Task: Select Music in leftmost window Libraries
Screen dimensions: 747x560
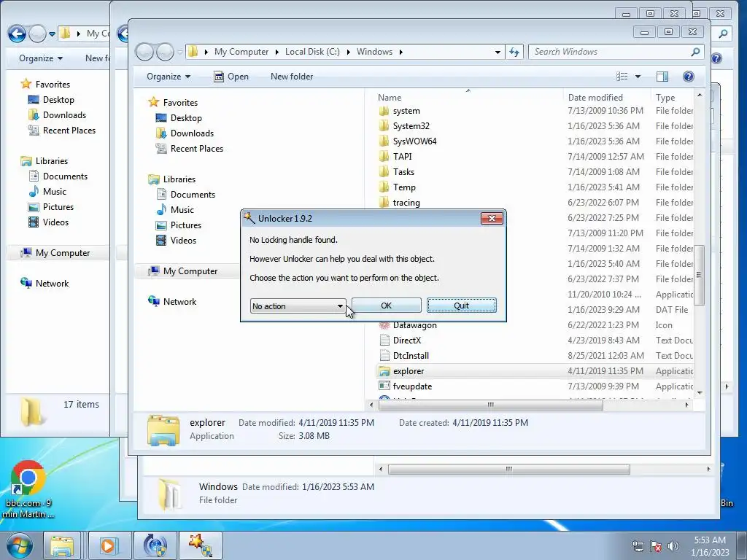Action: (x=54, y=192)
